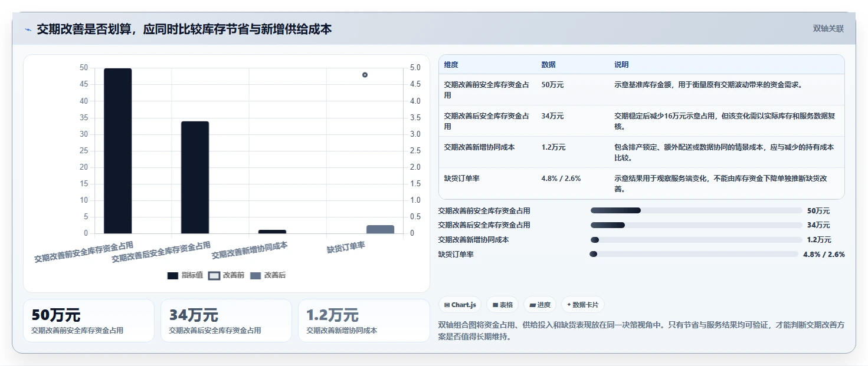
Task: Click the lightning icon beside the title
Action: 28,29
